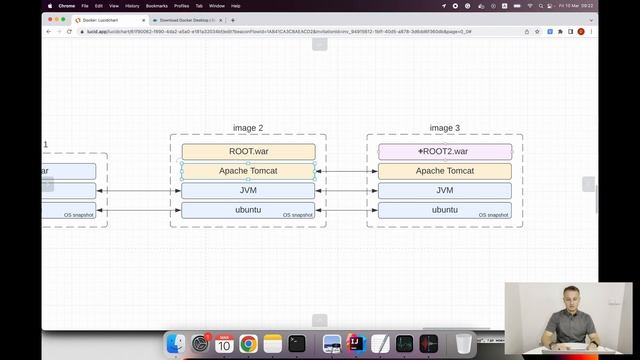
Task: Click the top page-extend button on canvas
Action: tap(320, 44)
